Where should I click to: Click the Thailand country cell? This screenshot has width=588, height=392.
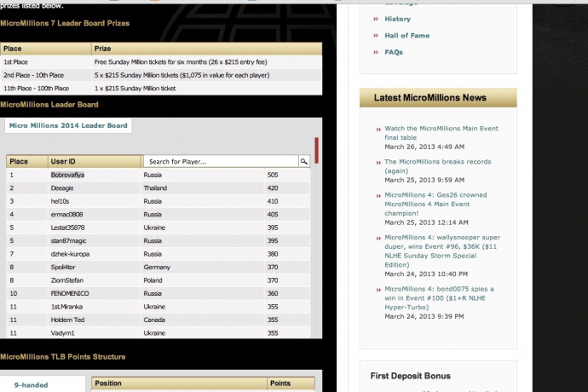click(155, 188)
